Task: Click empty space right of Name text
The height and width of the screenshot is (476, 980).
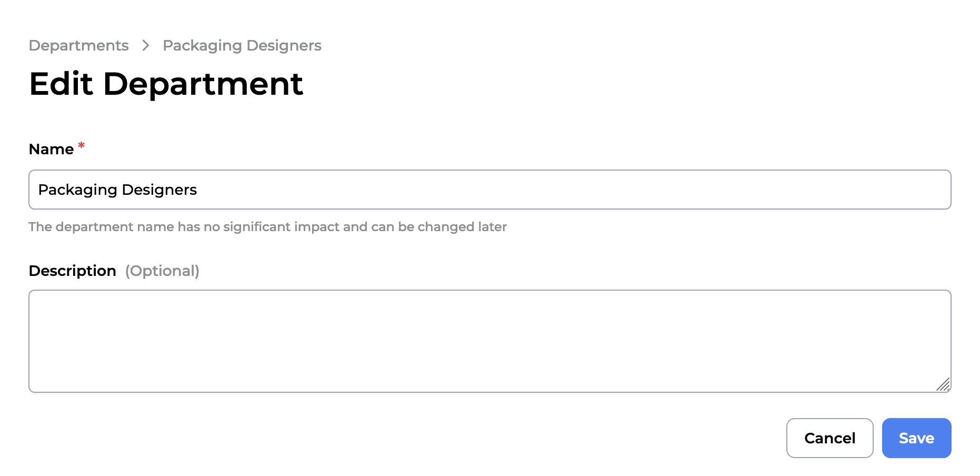Action: tap(579, 190)
